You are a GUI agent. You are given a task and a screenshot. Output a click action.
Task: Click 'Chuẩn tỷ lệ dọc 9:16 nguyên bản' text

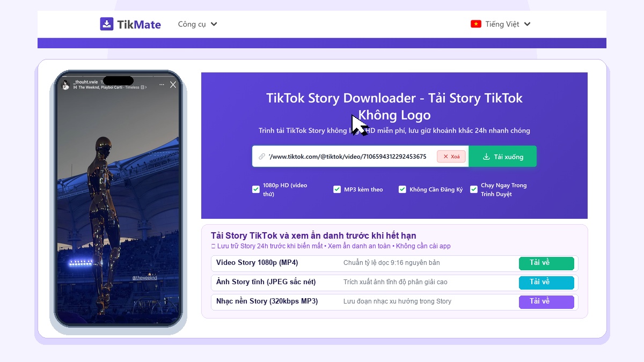coord(392,263)
